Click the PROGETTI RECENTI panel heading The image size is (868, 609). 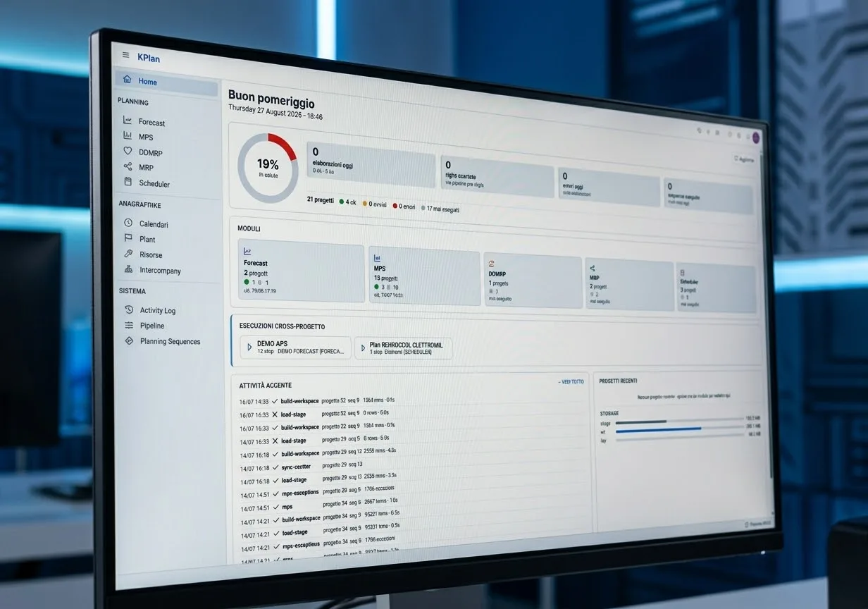618,381
